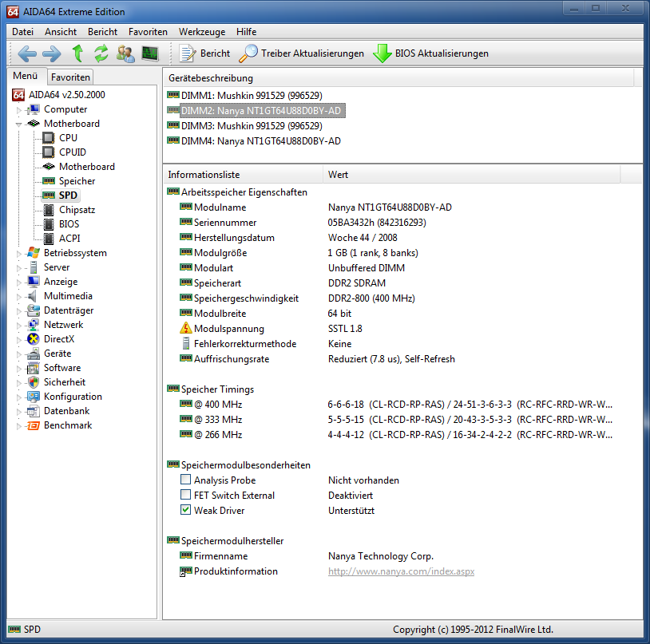
Task: Select the Speicher memory icon
Action: (x=49, y=181)
